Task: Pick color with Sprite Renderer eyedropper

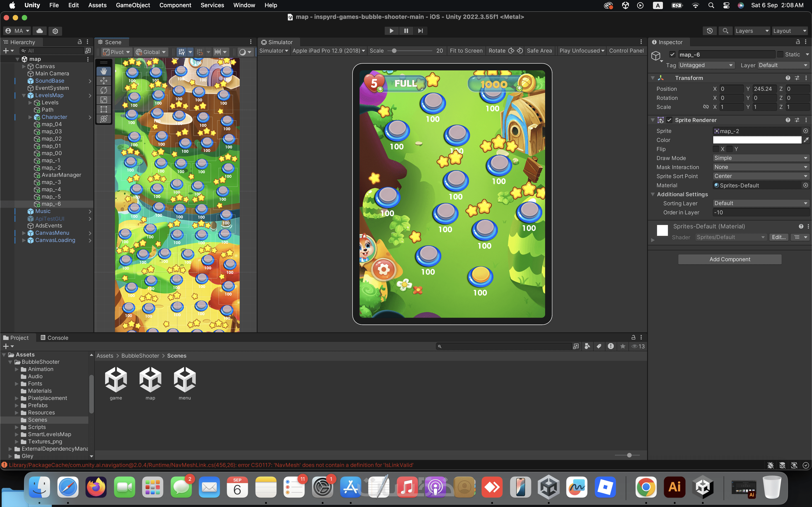Action: click(806, 140)
